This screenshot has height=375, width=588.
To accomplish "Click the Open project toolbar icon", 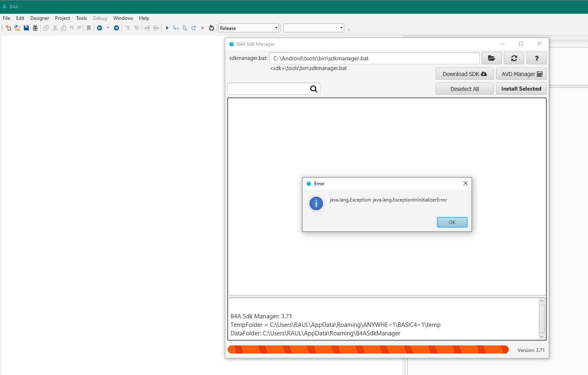I will tap(17, 28).
